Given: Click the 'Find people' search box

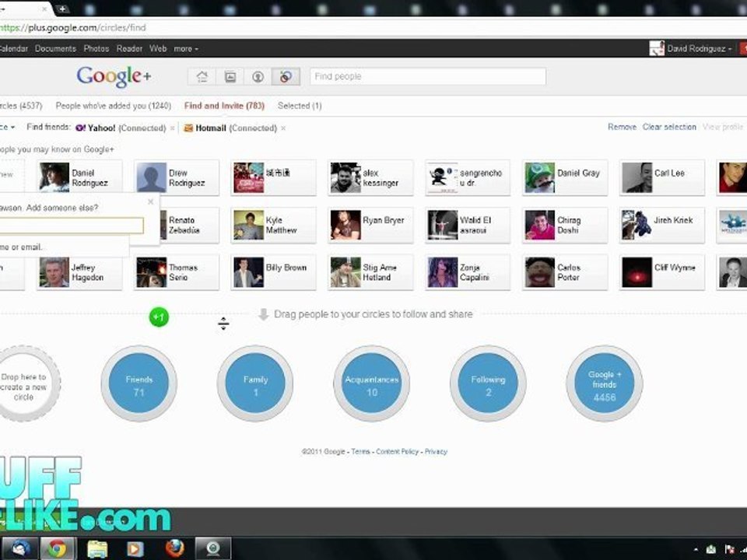Looking at the screenshot, I should click(428, 76).
